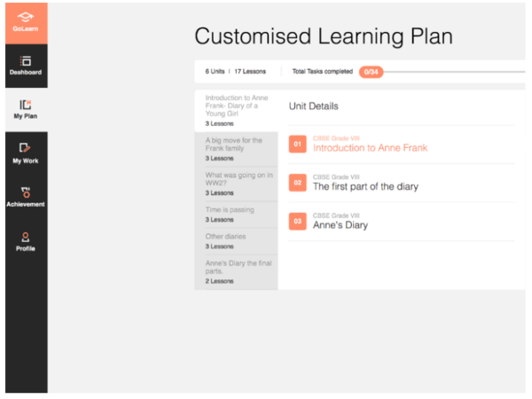
Task: Click the orange 01 lesson badge
Action: pyautogui.click(x=298, y=144)
